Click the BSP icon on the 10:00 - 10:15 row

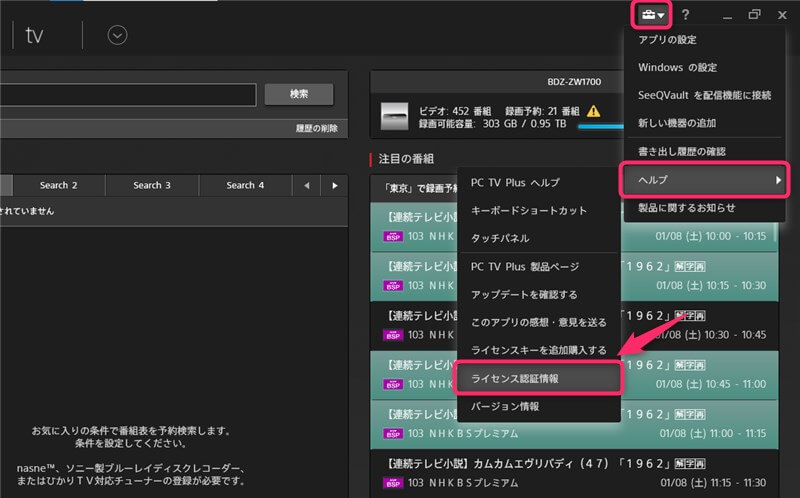tap(393, 236)
